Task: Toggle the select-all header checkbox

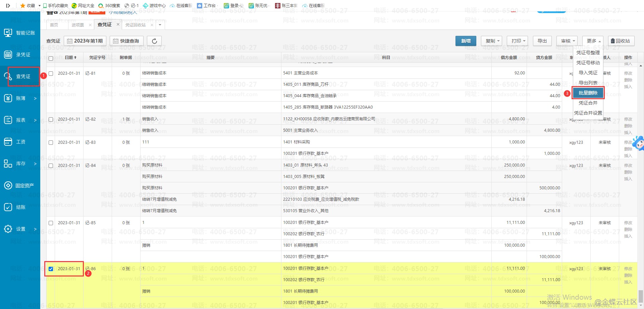Action: pos(51,58)
